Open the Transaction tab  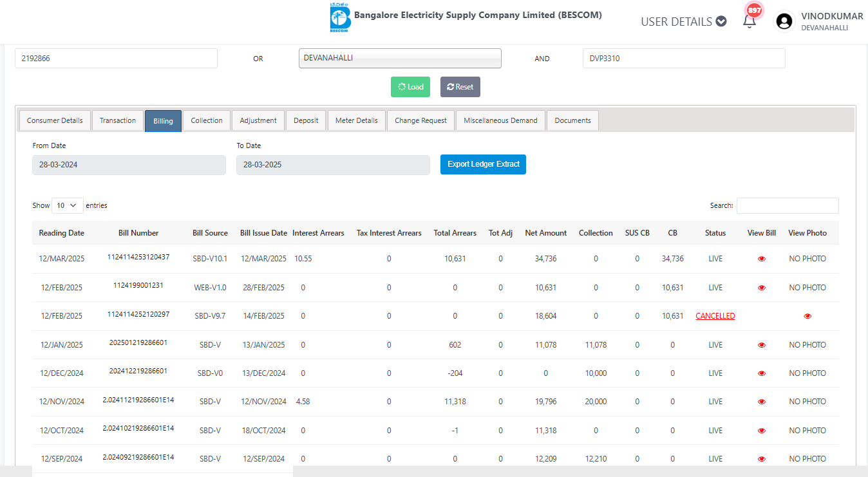pos(118,120)
